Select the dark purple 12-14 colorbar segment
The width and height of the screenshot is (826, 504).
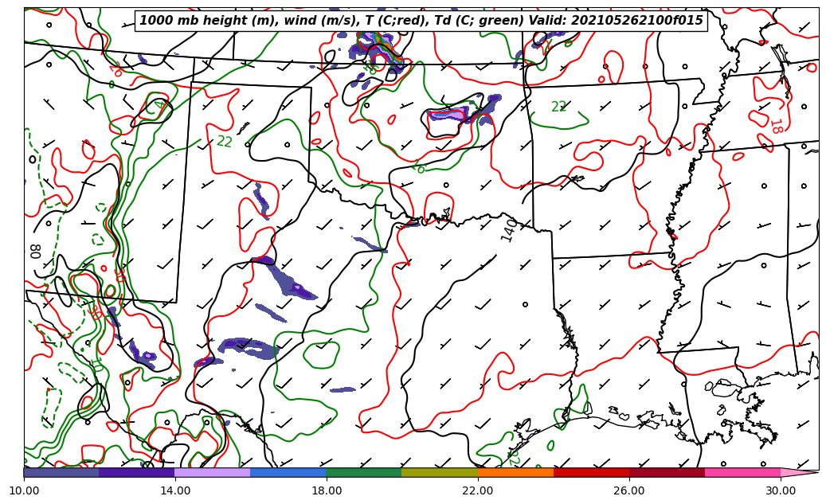(137, 472)
